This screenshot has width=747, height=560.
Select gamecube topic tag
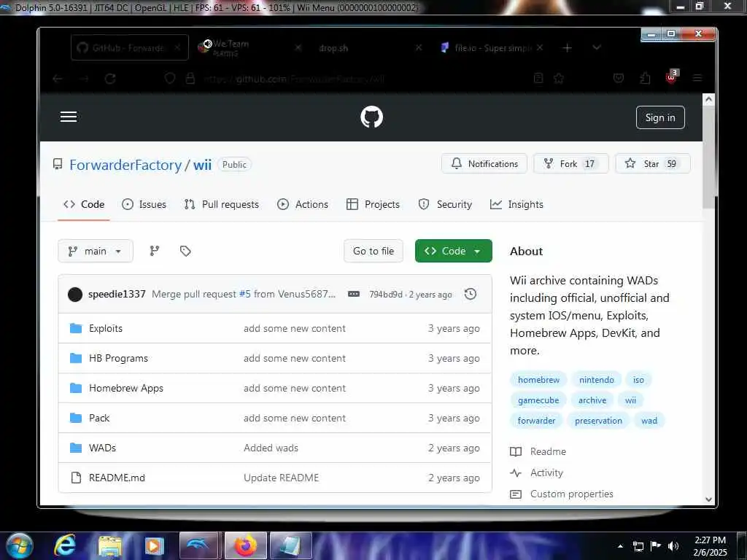[538, 400]
